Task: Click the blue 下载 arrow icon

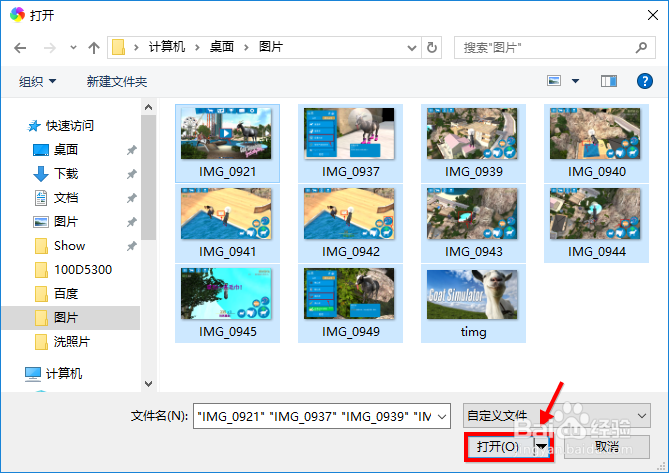Action: point(41,174)
